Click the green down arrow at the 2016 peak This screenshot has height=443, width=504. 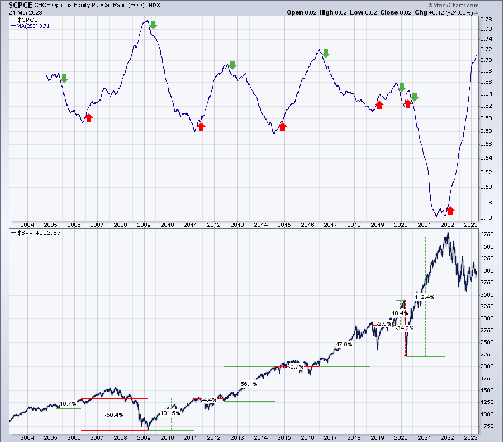[x=326, y=53]
